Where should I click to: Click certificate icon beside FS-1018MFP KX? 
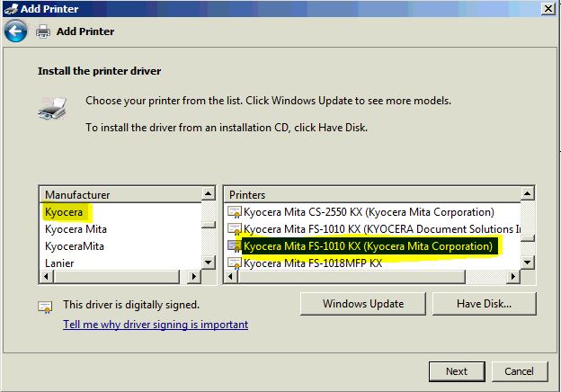coord(235,263)
